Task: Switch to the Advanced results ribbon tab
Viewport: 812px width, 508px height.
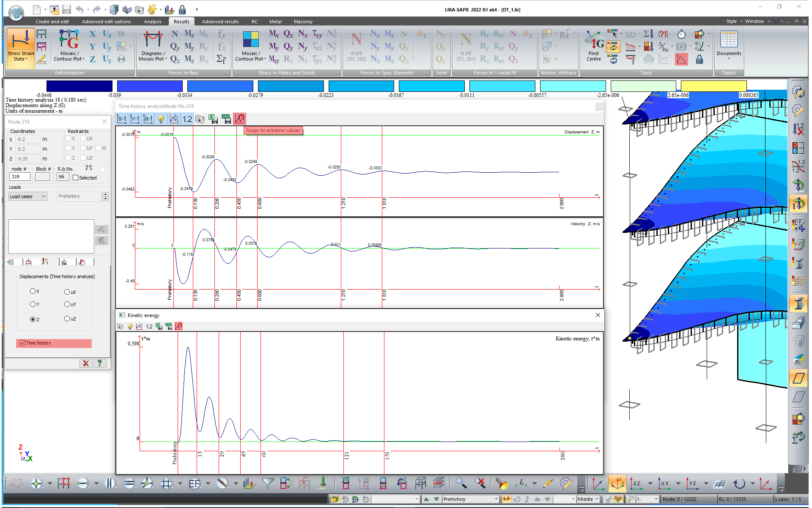Action: click(220, 22)
